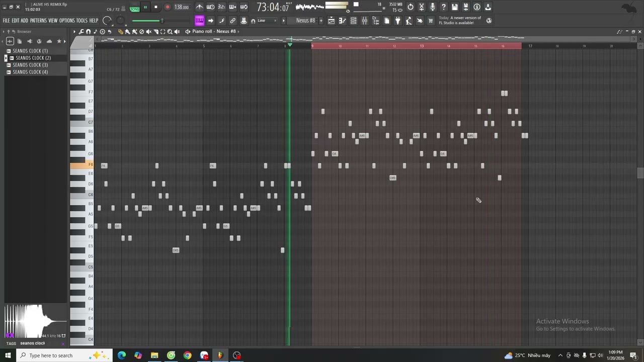Select the Slice tool in piano roll toolbar
Screen dimensions: 644x362
tap(155, 31)
